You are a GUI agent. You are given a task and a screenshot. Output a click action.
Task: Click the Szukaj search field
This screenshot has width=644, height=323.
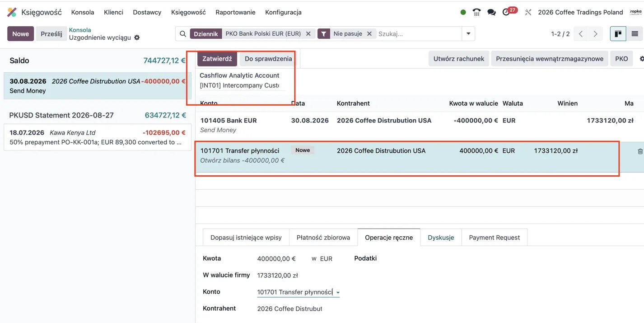pyautogui.click(x=419, y=34)
